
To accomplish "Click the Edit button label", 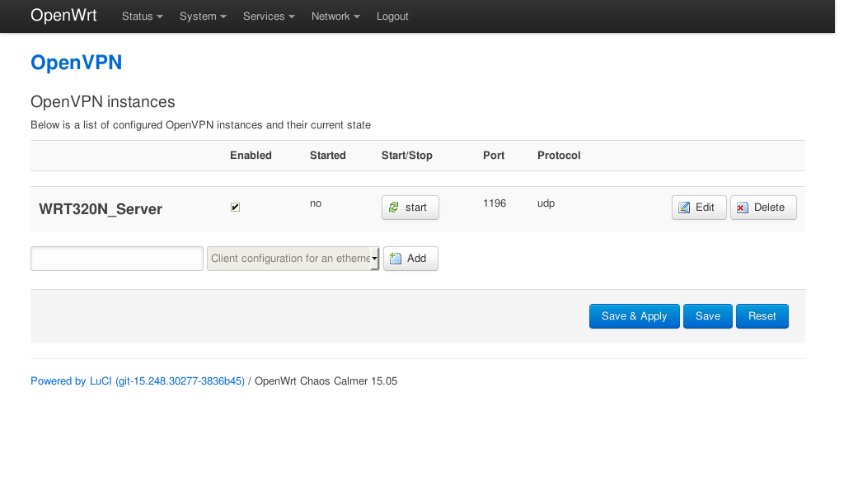I will pos(705,208).
